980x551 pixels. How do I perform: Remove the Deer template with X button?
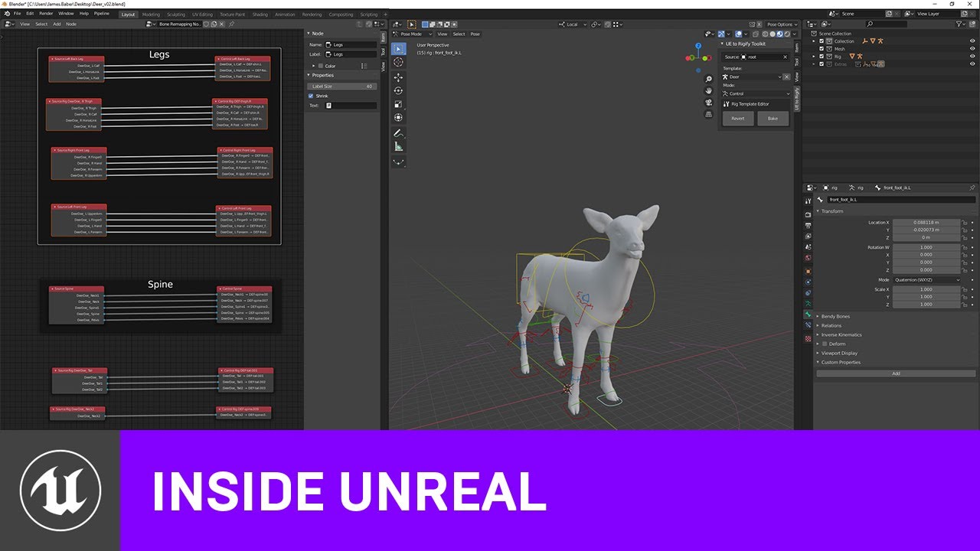788,77
